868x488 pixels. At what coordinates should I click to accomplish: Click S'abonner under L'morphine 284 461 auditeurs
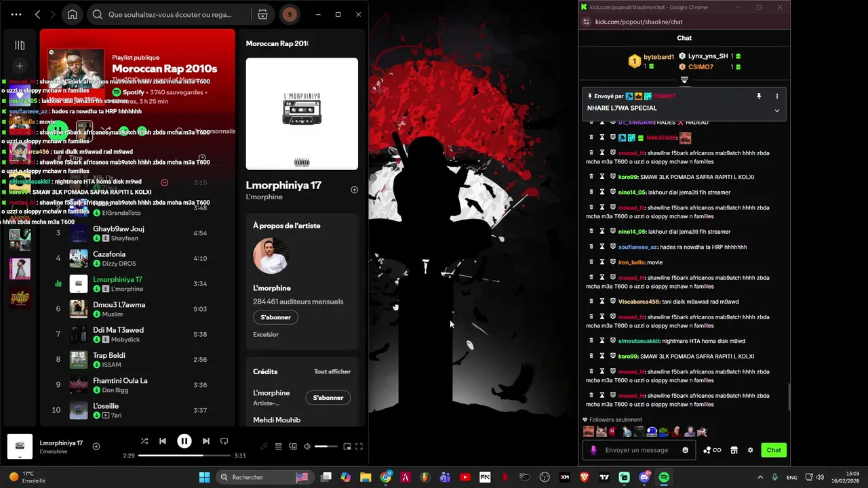pyautogui.click(x=276, y=317)
